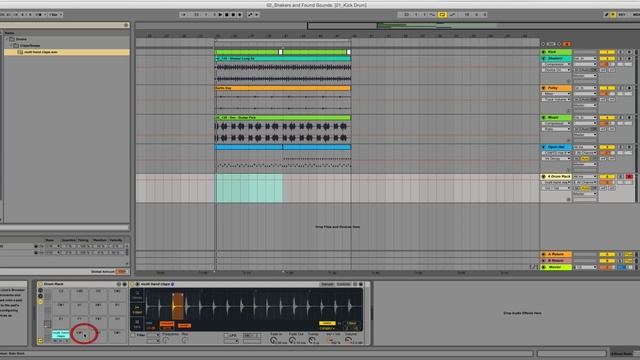Toggle the yellow Loop switch
The width and height of the screenshot is (640, 360).
[x=442, y=15]
